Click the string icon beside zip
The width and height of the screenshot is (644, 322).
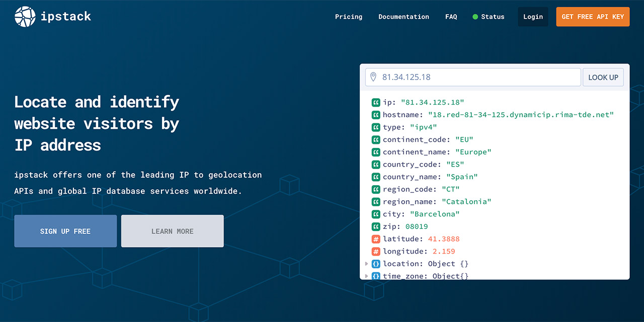click(376, 226)
